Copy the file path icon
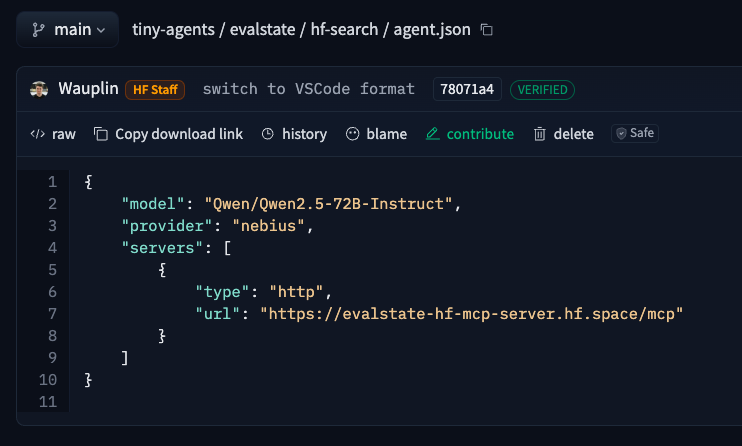 pos(486,30)
